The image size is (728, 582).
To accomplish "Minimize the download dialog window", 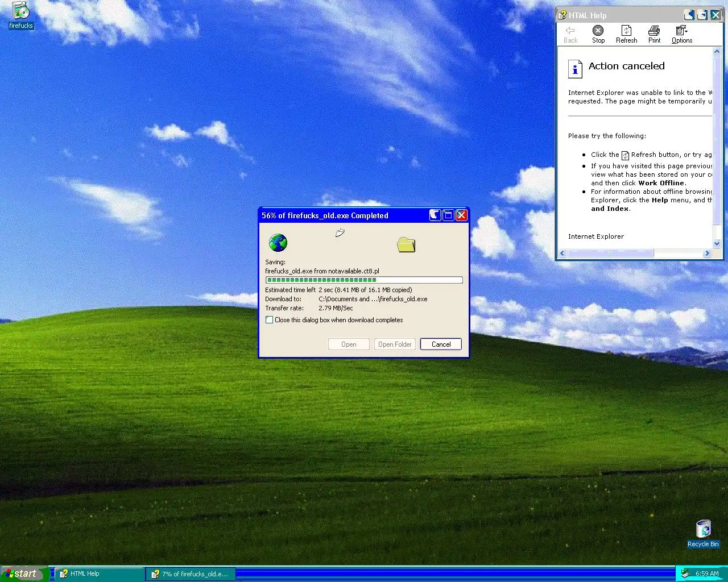I will 435,215.
